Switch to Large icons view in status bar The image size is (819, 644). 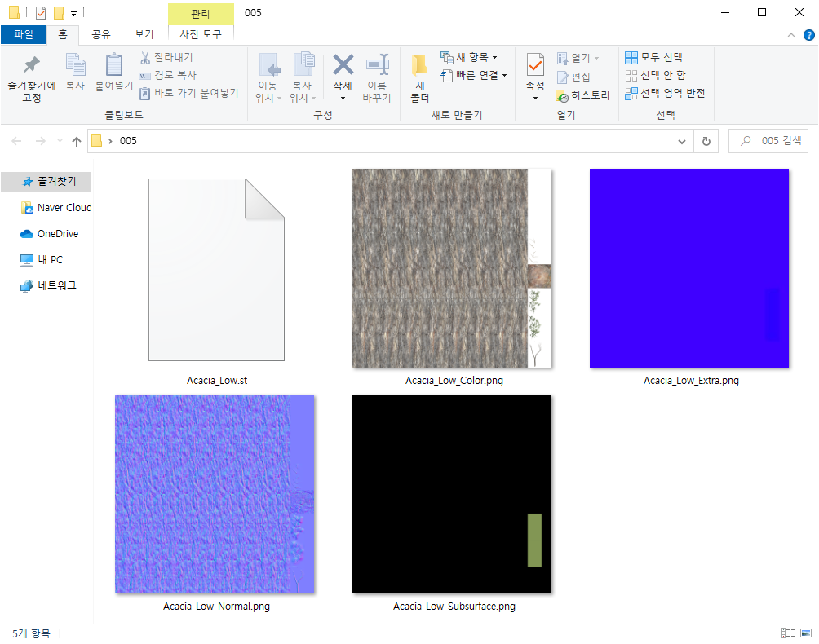(806, 633)
